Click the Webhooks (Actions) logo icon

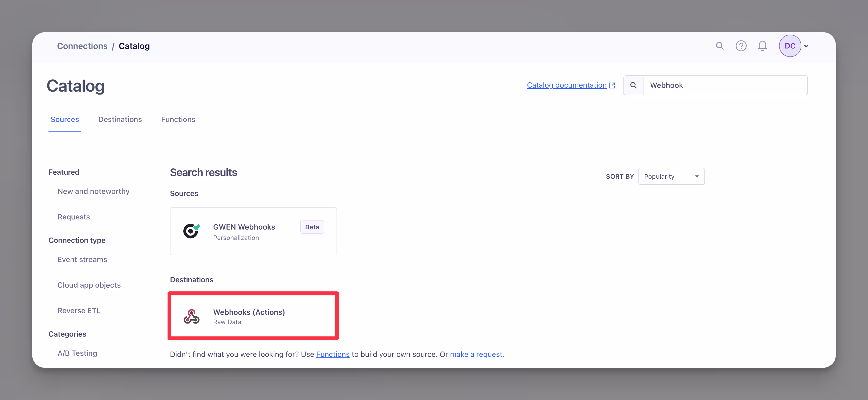pos(191,316)
